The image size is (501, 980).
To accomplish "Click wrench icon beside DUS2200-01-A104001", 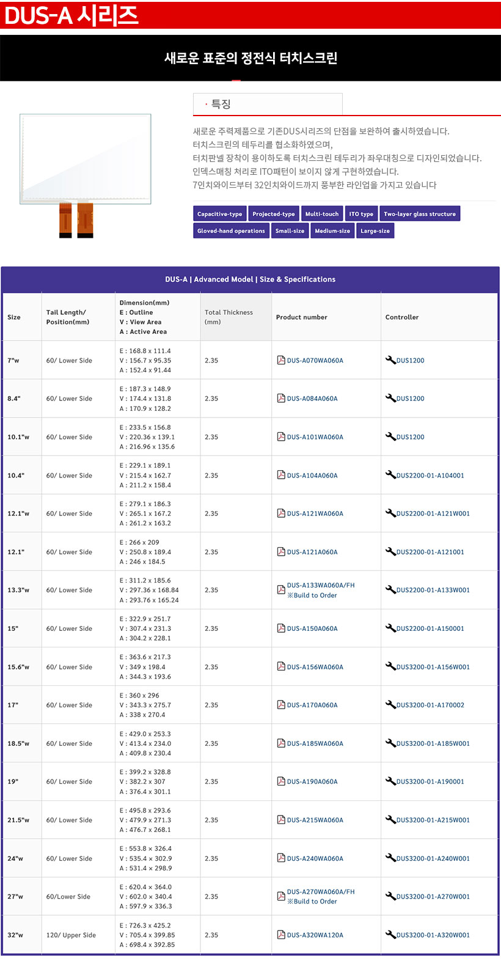I will [x=390, y=475].
